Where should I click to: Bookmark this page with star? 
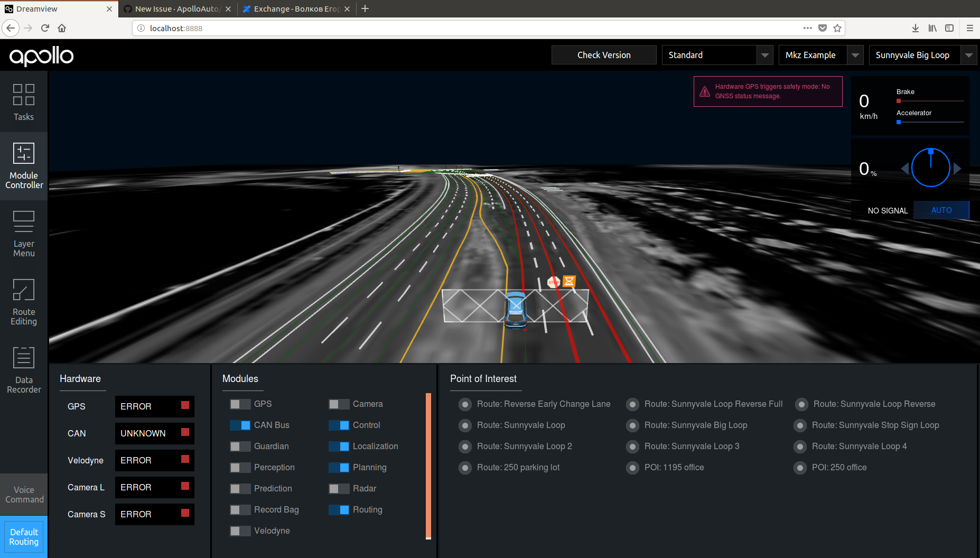(837, 28)
